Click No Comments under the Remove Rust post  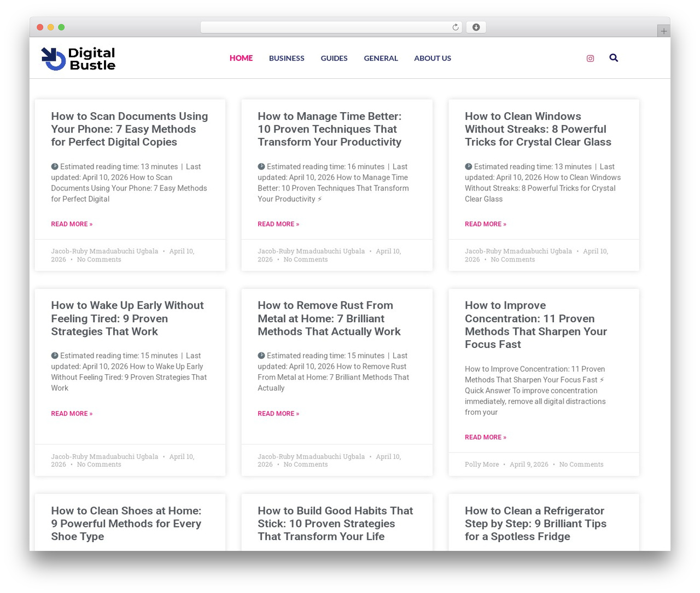coord(306,464)
